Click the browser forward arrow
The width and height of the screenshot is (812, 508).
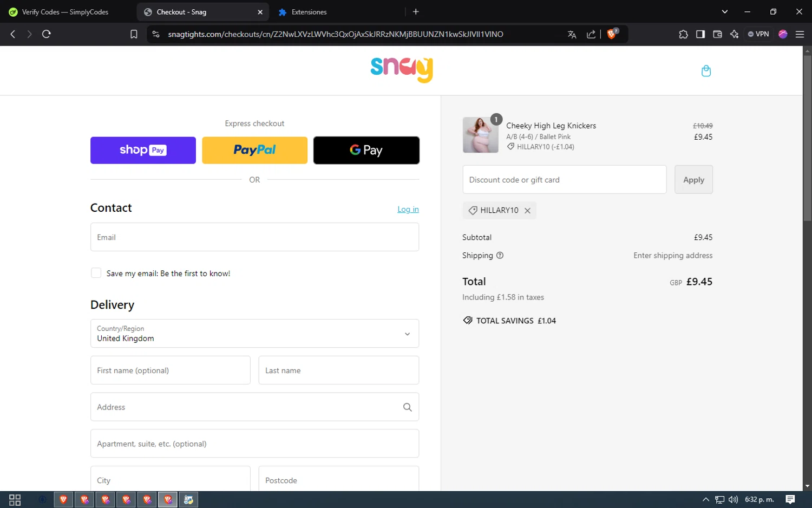point(29,34)
